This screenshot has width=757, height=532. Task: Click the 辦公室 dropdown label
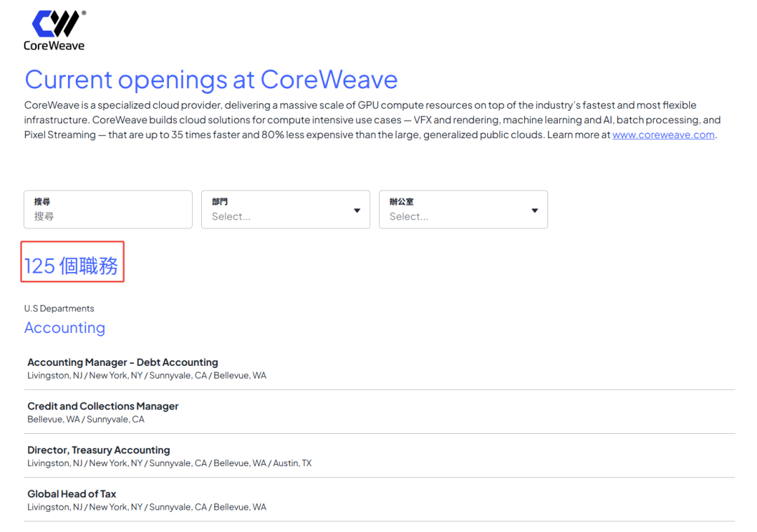pyautogui.click(x=402, y=202)
